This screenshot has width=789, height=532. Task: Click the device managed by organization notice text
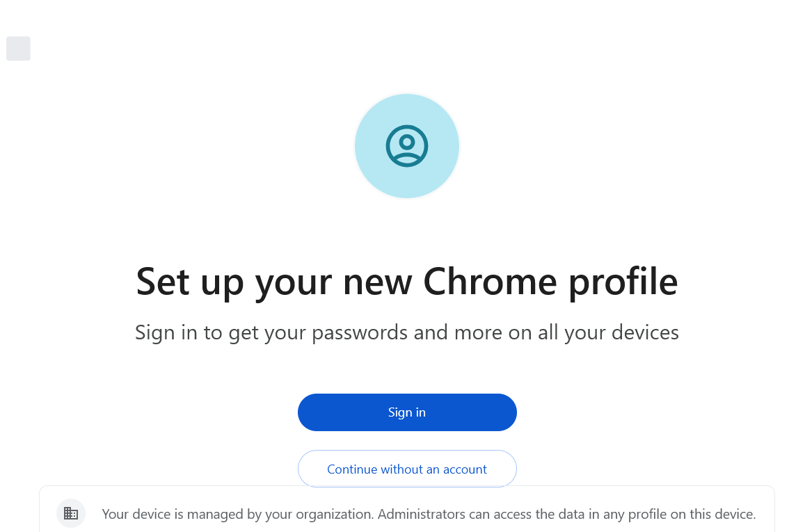point(429,515)
